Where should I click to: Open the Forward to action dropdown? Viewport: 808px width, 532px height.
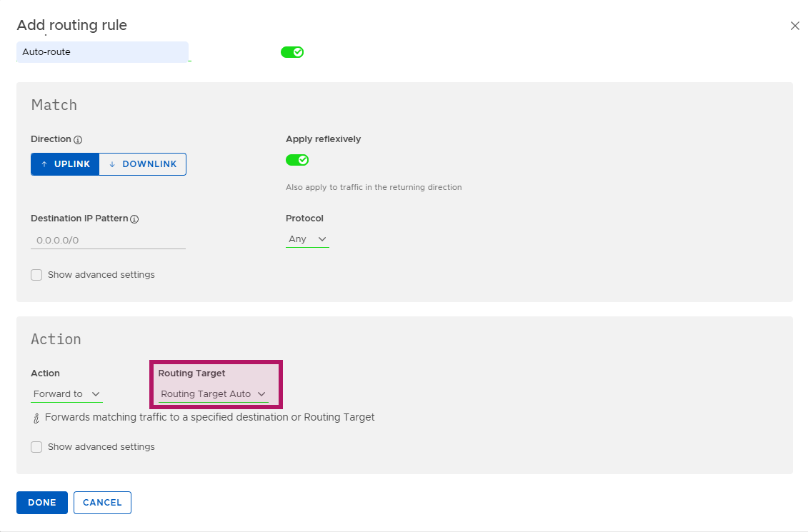[66, 394]
